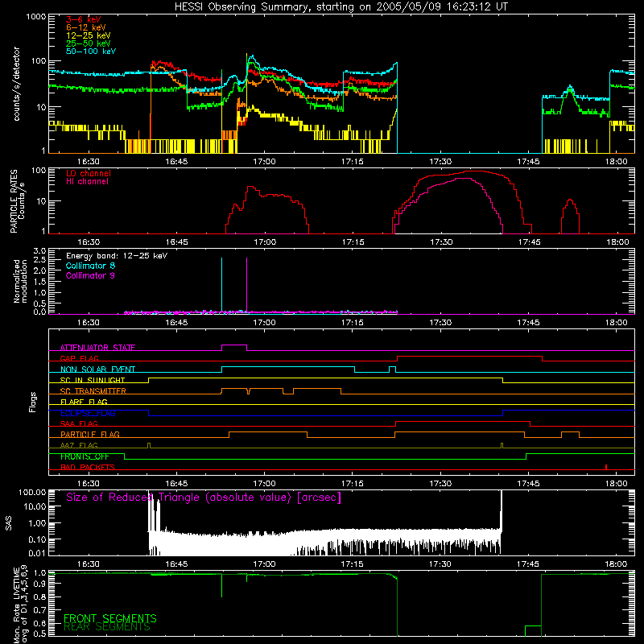
Task: Click the cyan Collimator 8 modulation spike
Action: pos(222,284)
